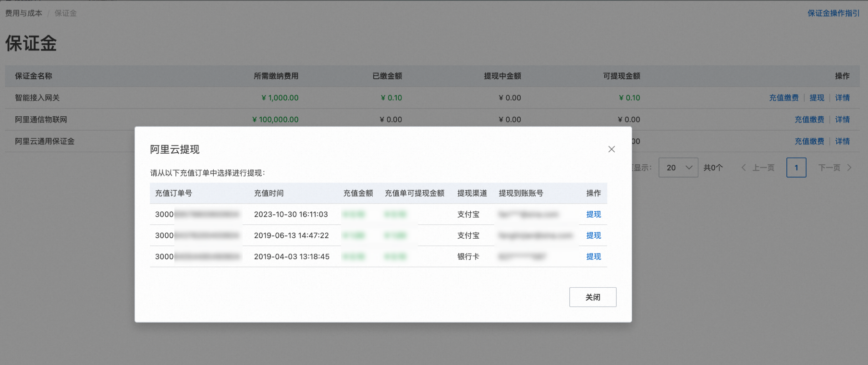
Task: Click the 已缴金额 column header
Action: 387,76
